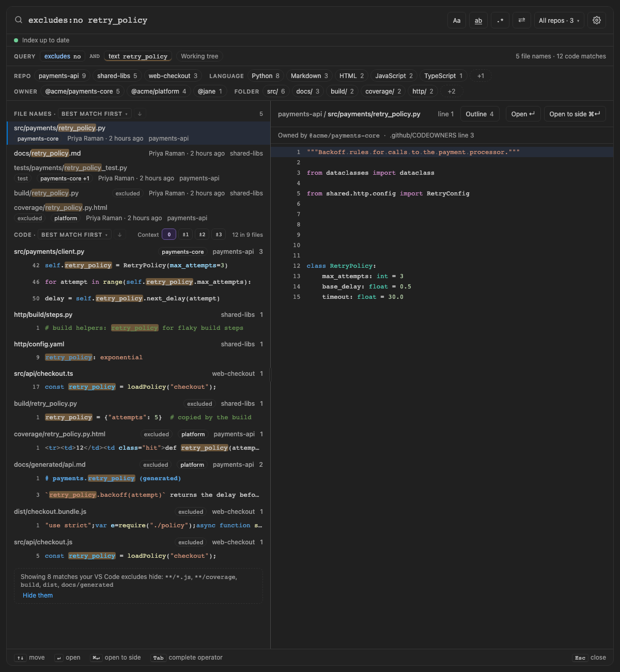Filter by folder src/ 6

[276, 91]
